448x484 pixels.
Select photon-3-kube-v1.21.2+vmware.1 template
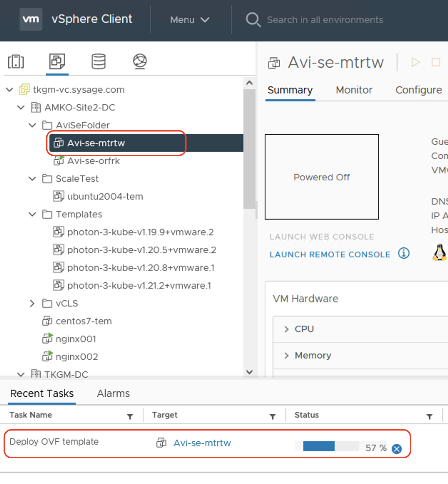point(139,285)
